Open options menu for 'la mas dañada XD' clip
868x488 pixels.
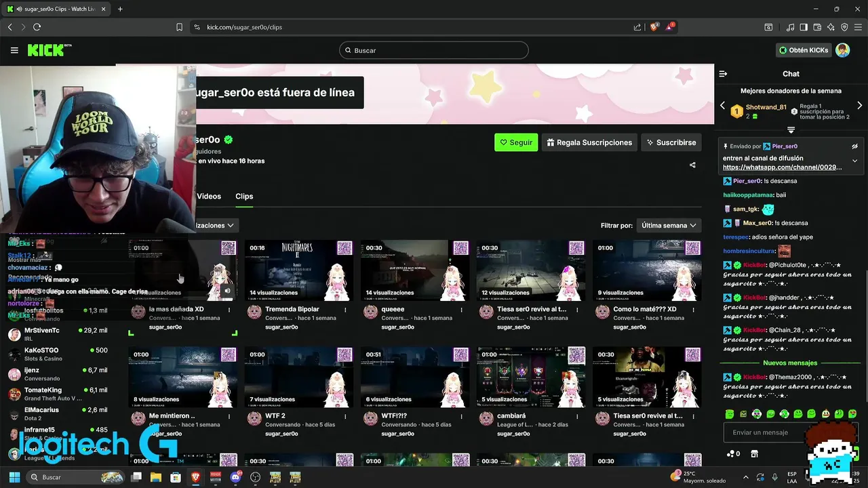(229, 310)
